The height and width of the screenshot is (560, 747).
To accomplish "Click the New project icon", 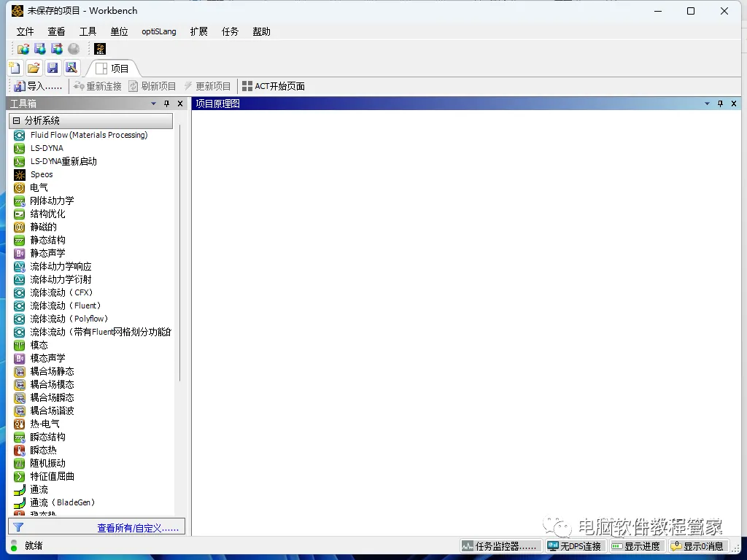I will [15, 68].
